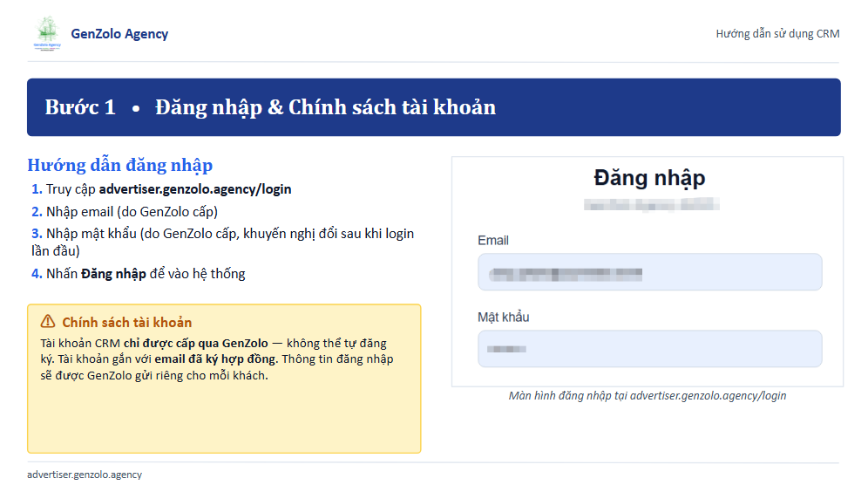Select step 3 'Nhập mật khẩu' instruction
This screenshot has width=868, height=485.
click(x=222, y=242)
